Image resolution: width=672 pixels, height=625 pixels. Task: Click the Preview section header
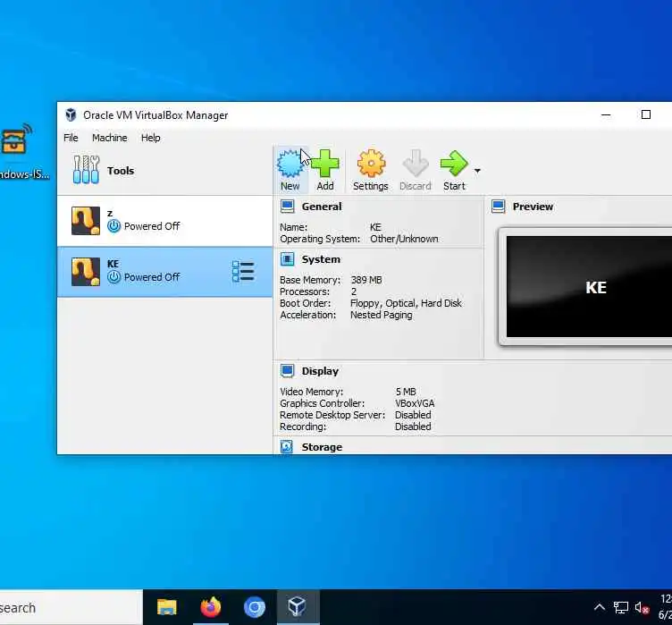tap(533, 207)
